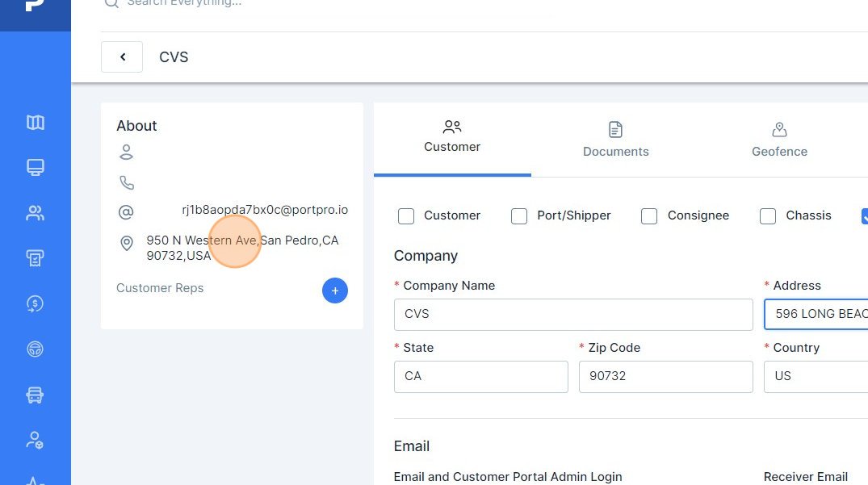Go back using the chevron button
Image resolution: width=868 pixels, height=485 pixels.
(x=122, y=56)
